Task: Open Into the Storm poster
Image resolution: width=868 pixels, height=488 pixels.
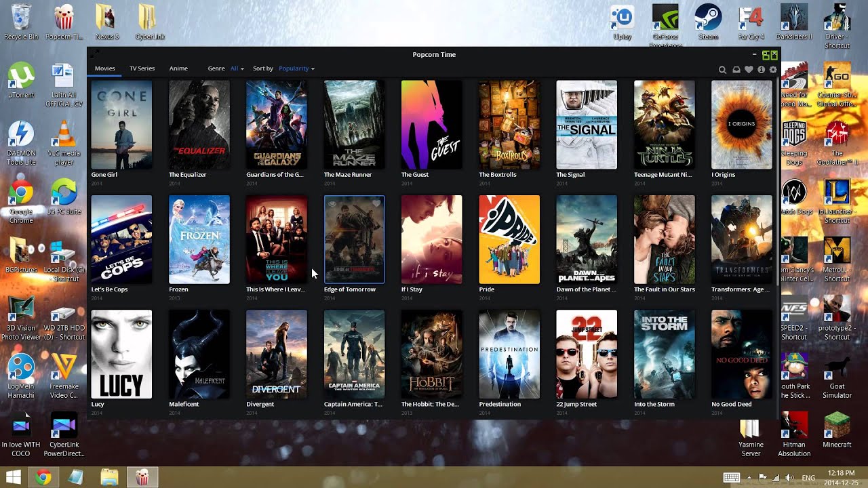Action: click(664, 354)
